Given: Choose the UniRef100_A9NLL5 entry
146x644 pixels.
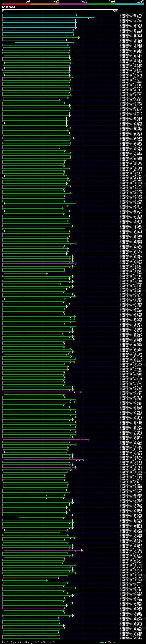Looking at the screenshot, I should click(x=131, y=326).
